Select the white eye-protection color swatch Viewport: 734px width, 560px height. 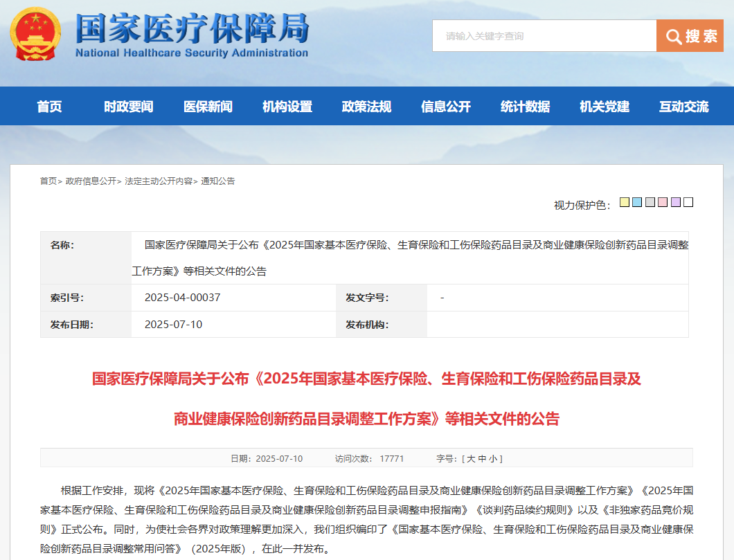pyautogui.click(x=688, y=202)
